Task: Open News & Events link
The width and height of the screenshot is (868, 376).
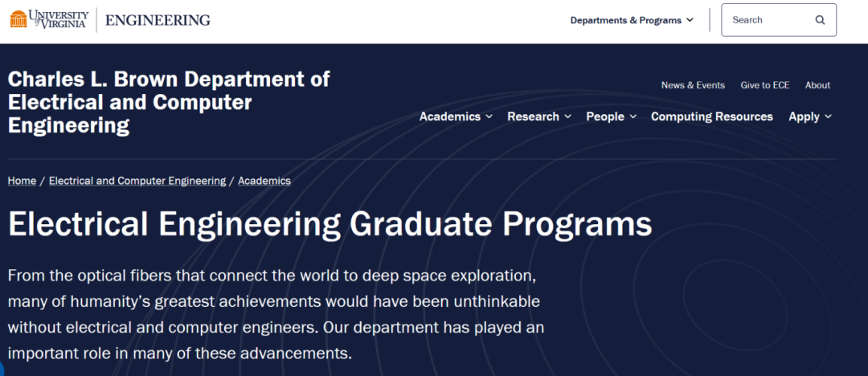Action: click(693, 84)
